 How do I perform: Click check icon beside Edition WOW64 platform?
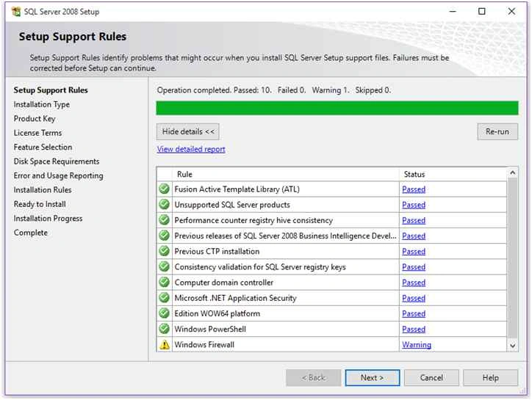(164, 313)
